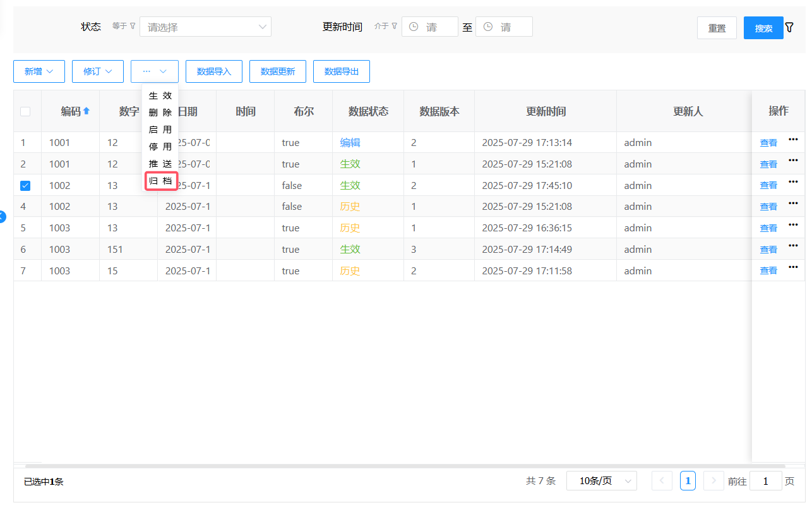Image resolution: width=812 pixels, height=505 pixels.
Task: Expand the 修订 dropdown button
Action: point(98,71)
